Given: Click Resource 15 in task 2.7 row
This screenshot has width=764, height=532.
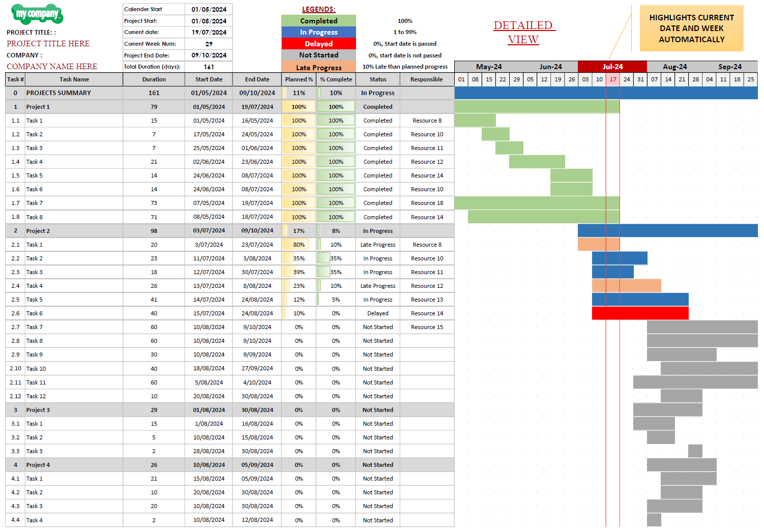Looking at the screenshot, I should point(427,327).
